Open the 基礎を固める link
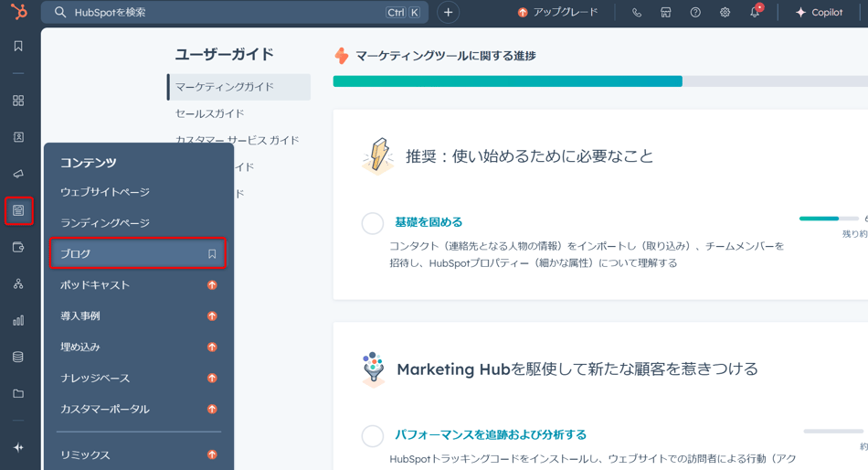The width and height of the screenshot is (868, 470). point(429,222)
